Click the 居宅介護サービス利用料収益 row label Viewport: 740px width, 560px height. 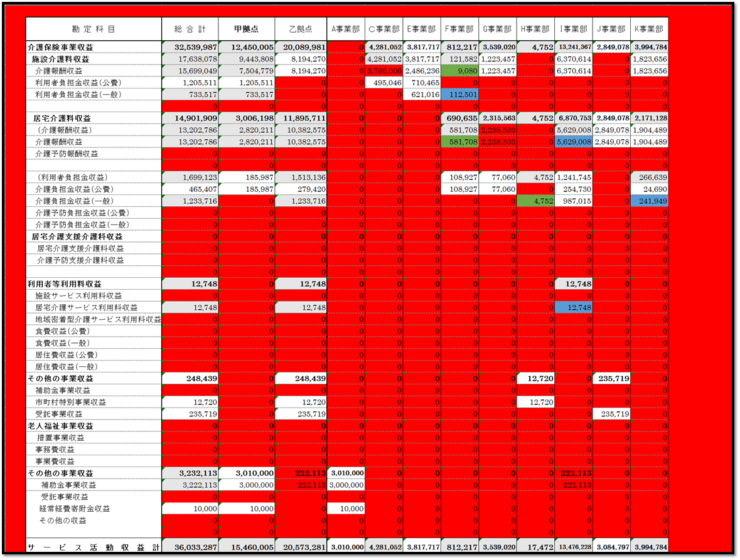pos(87,307)
